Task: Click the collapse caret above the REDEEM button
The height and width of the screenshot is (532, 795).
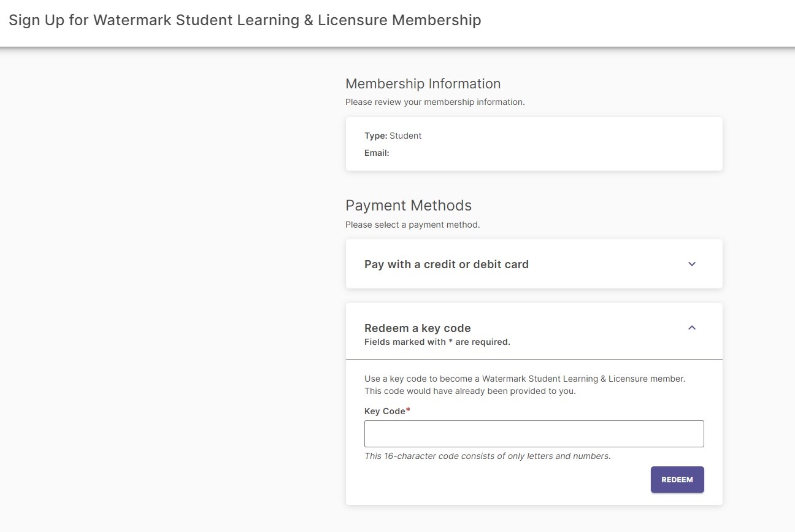Action: (691, 327)
